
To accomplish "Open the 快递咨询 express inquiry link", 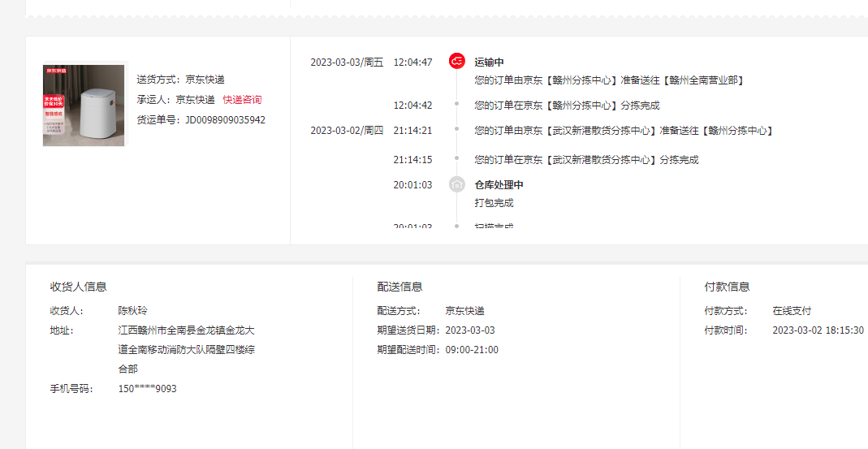I will [242, 100].
